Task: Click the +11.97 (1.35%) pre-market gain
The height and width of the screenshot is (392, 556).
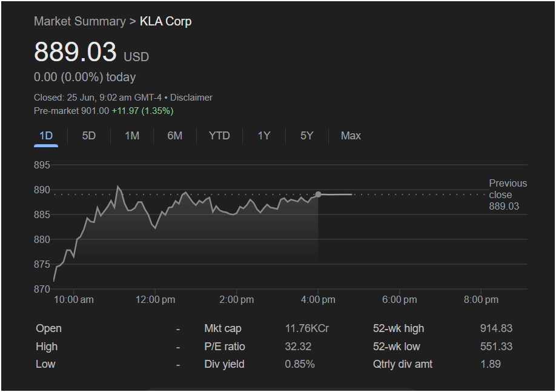Action: 142,111
